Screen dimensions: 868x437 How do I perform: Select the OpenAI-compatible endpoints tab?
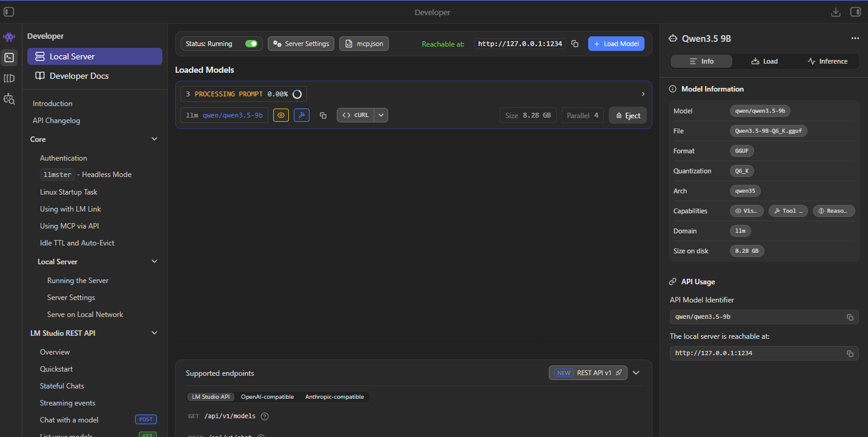click(x=267, y=397)
